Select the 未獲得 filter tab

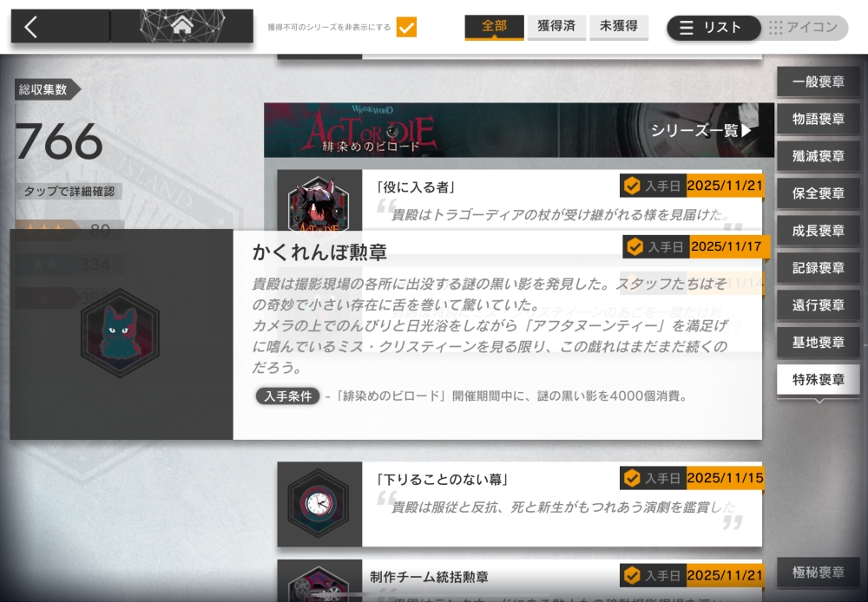point(619,27)
